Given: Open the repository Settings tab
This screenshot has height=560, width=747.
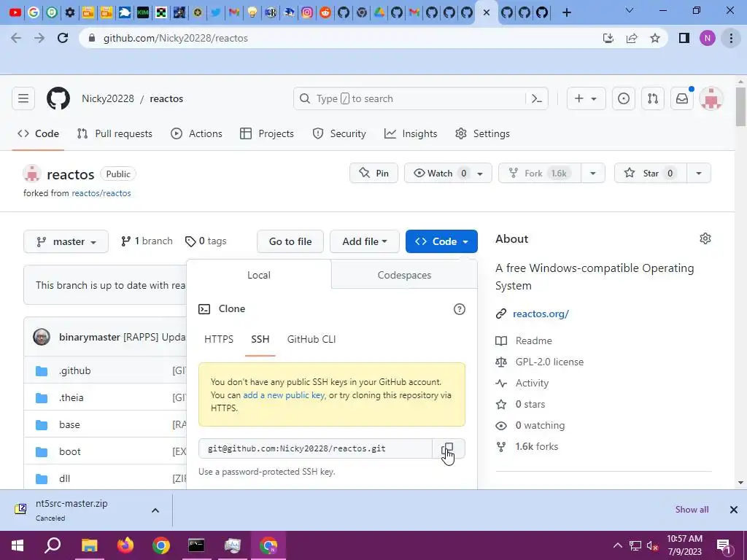Looking at the screenshot, I should (482, 134).
